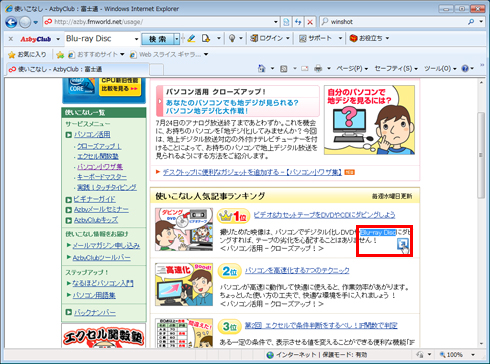Click the AzbyClub toolbar logo
The height and width of the screenshot is (364, 490).
[x=35, y=39]
